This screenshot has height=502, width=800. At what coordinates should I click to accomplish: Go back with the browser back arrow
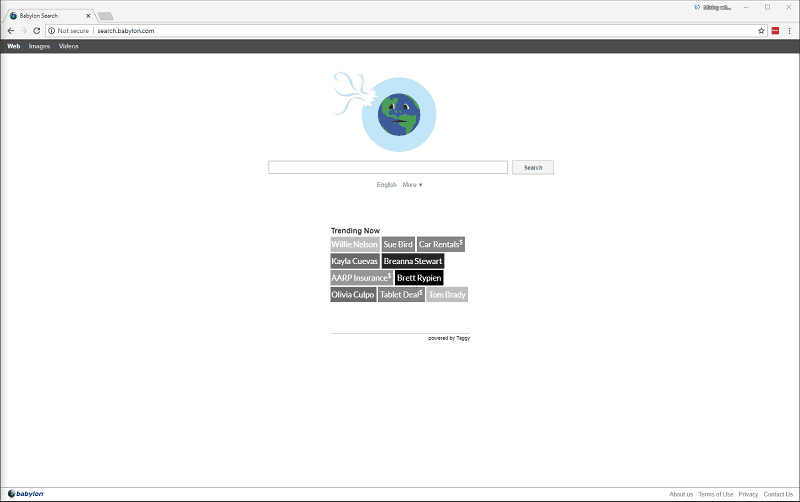click(x=11, y=31)
